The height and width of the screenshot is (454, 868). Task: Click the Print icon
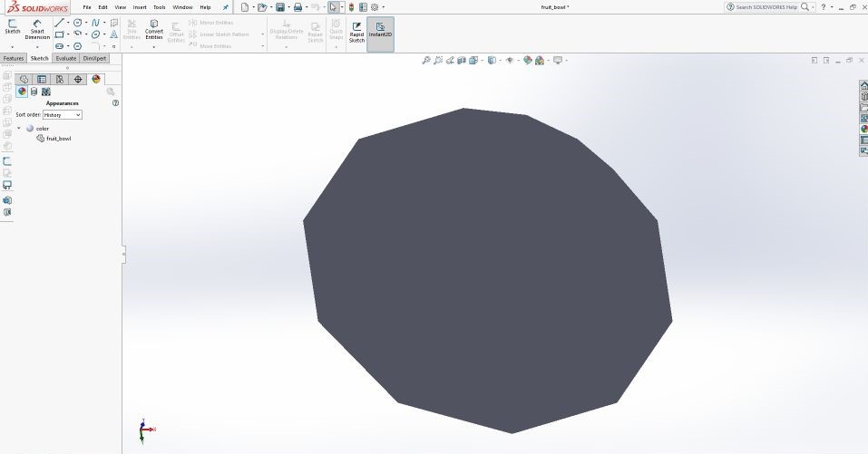click(297, 7)
